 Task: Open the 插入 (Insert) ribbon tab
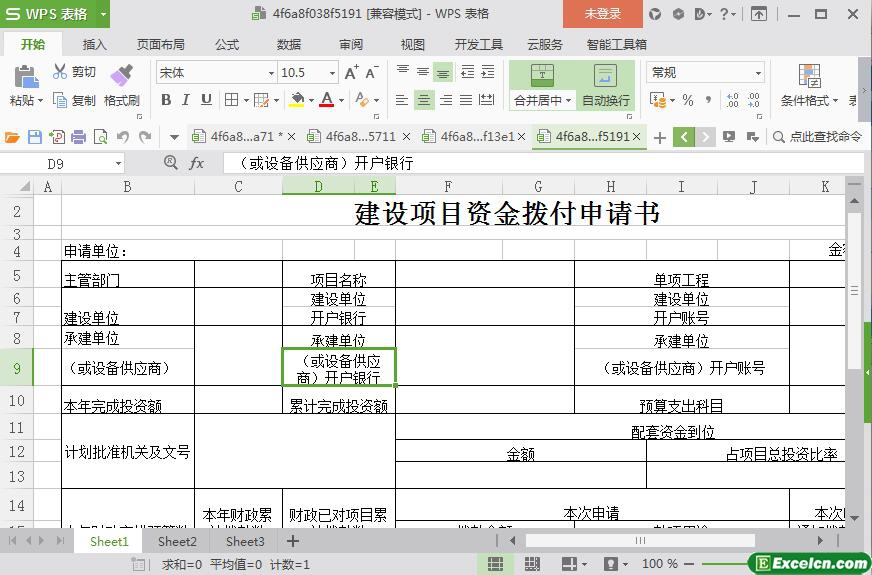tap(95, 44)
